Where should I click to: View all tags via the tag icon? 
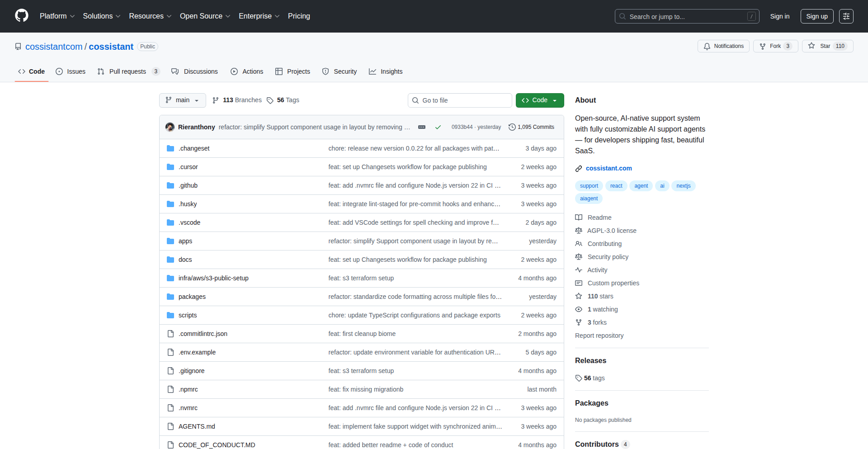270,100
